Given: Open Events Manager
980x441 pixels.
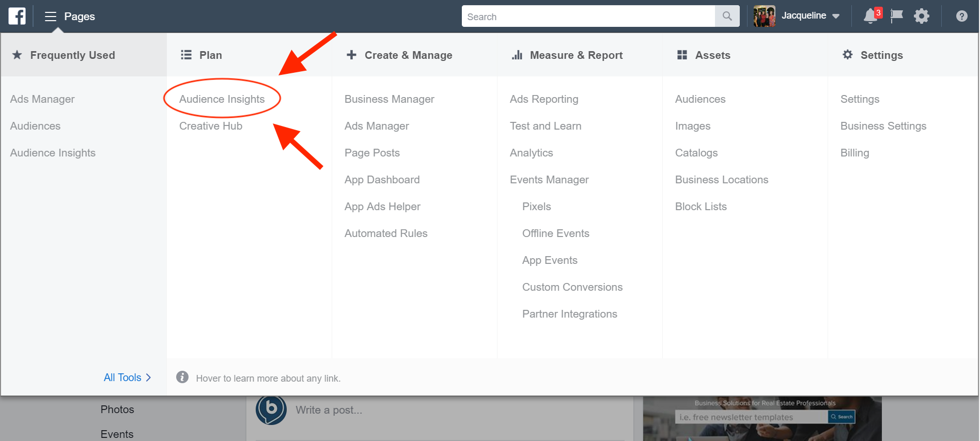Looking at the screenshot, I should [x=549, y=180].
